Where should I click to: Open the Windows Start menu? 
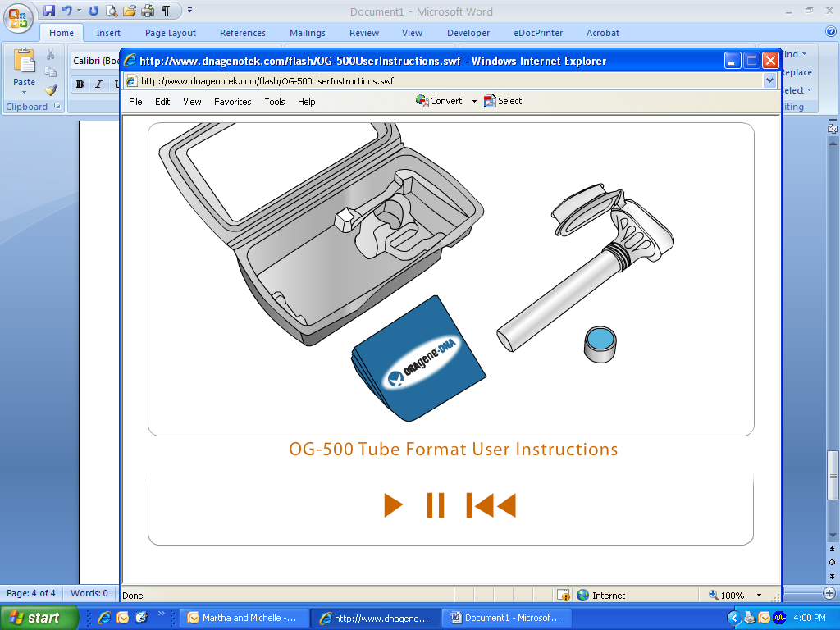39,618
